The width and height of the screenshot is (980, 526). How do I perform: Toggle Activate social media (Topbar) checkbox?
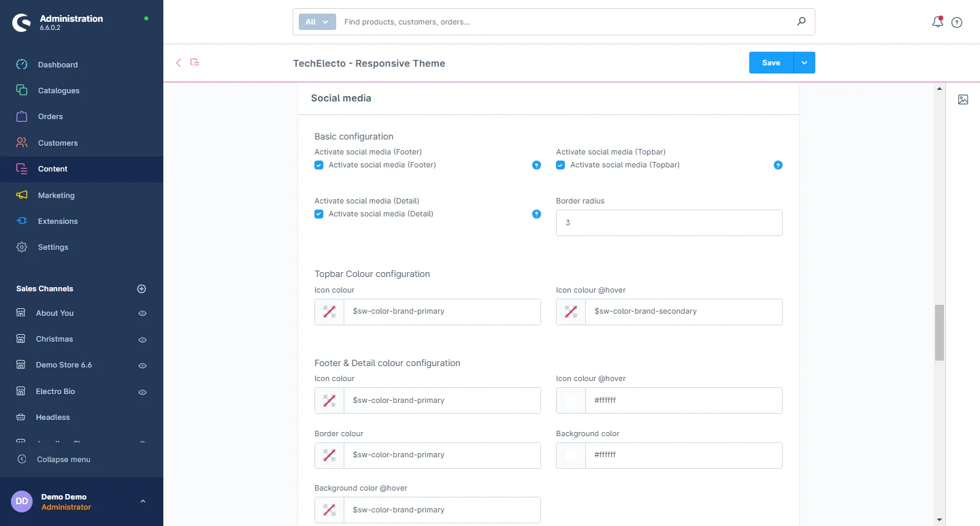[x=560, y=165]
